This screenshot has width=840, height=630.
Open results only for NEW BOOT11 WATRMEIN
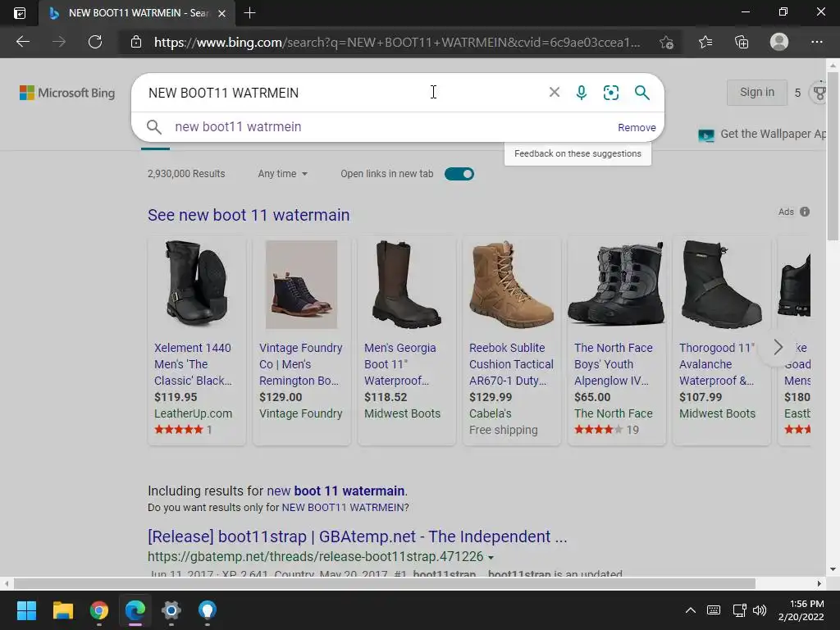click(345, 507)
